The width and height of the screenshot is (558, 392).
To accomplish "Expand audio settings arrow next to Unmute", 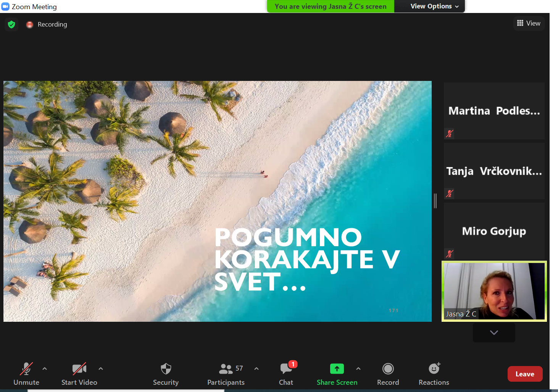I will (45, 369).
